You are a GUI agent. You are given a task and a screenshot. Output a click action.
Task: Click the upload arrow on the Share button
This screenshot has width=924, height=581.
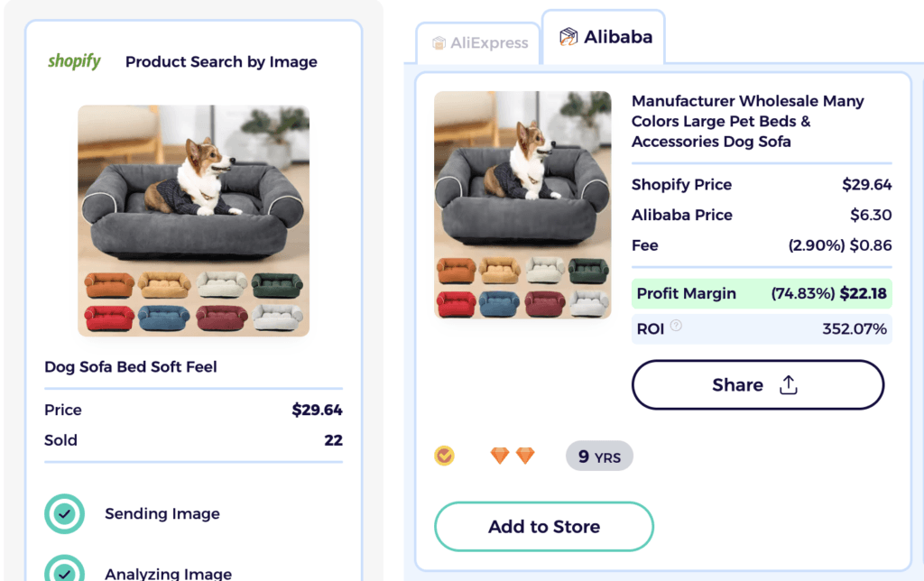(788, 384)
